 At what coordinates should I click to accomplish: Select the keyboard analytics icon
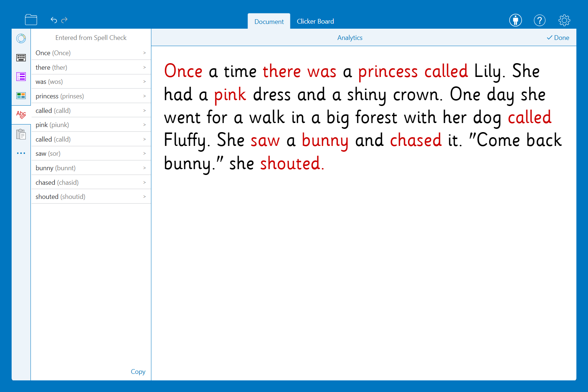(21, 57)
